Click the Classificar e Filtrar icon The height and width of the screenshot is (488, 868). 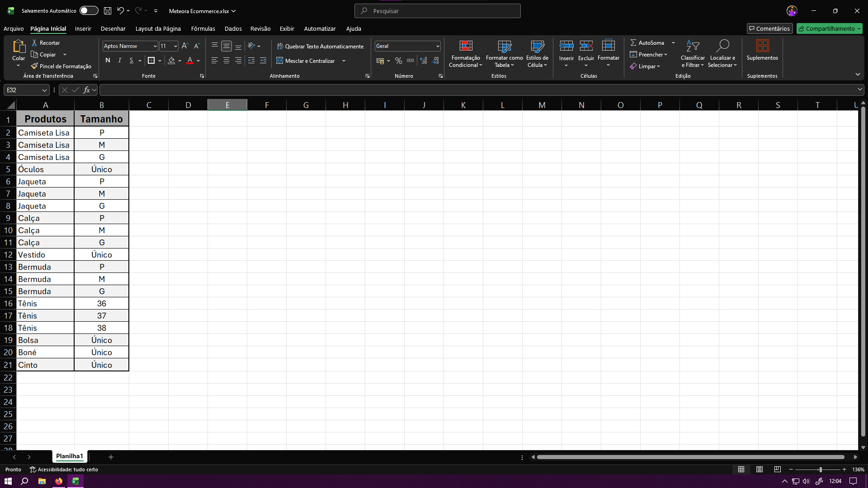(693, 46)
